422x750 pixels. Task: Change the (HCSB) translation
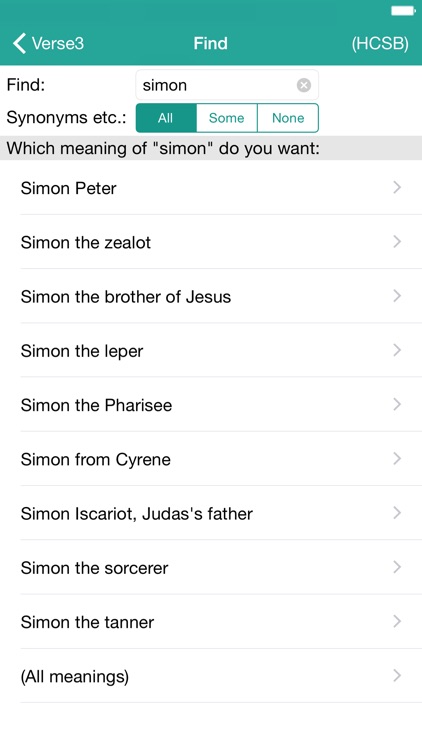point(380,44)
